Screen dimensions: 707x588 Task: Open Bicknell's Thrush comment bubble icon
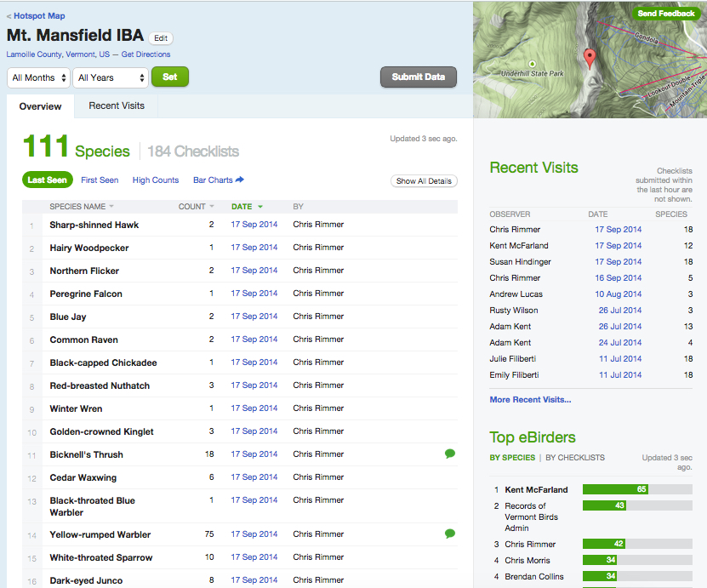pyautogui.click(x=450, y=454)
